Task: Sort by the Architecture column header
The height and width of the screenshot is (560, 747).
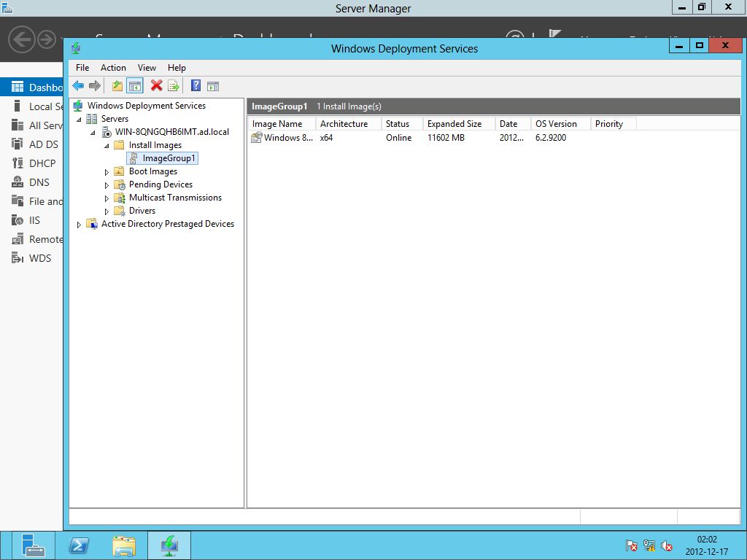Action: (348, 124)
